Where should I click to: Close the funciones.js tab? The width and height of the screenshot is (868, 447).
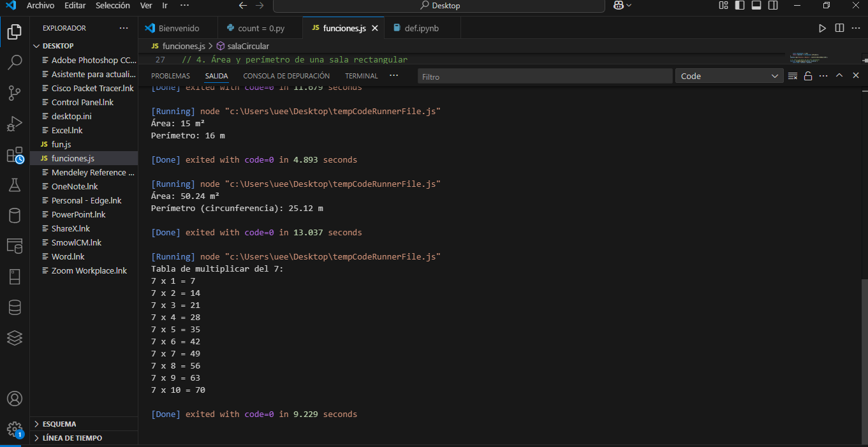point(375,29)
